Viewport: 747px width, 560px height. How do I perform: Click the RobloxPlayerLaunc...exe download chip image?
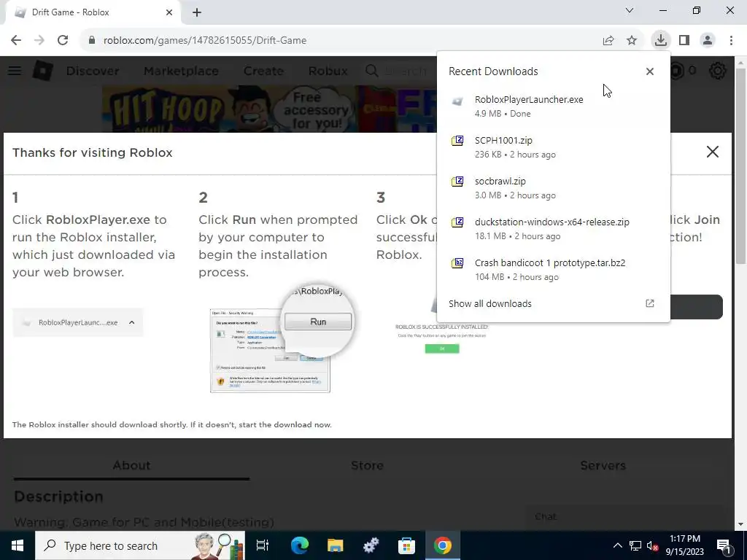click(77, 322)
